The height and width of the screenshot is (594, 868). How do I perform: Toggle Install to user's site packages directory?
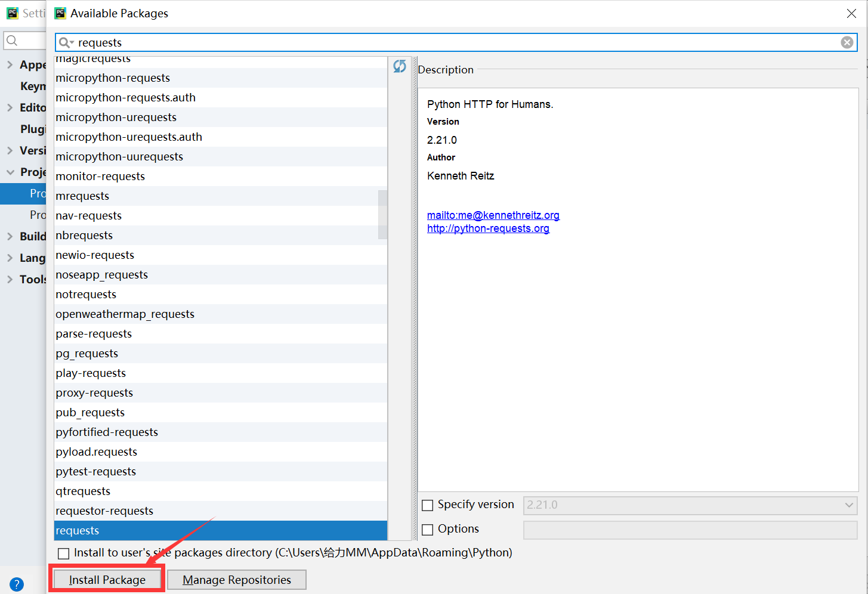click(64, 553)
